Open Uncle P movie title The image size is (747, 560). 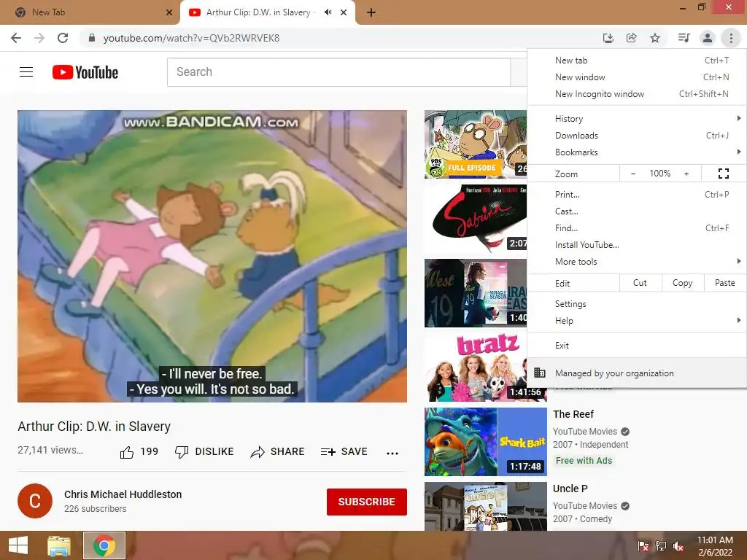(570, 489)
